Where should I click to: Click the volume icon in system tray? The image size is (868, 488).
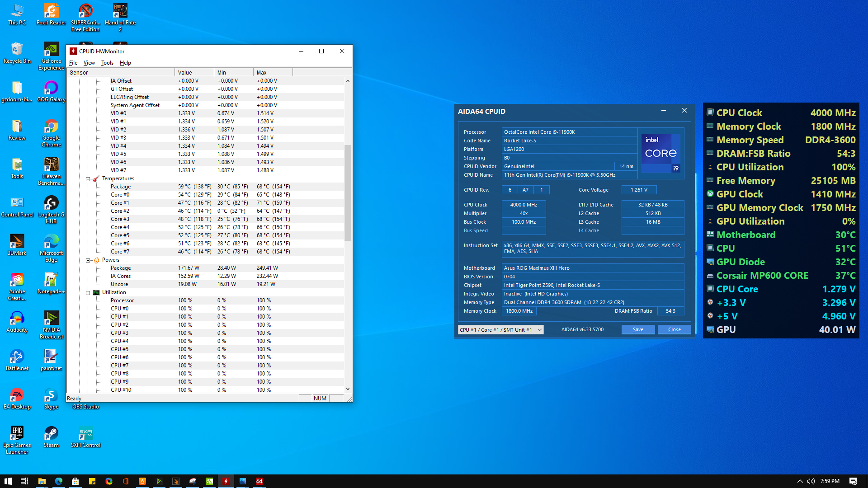pos(811,481)
